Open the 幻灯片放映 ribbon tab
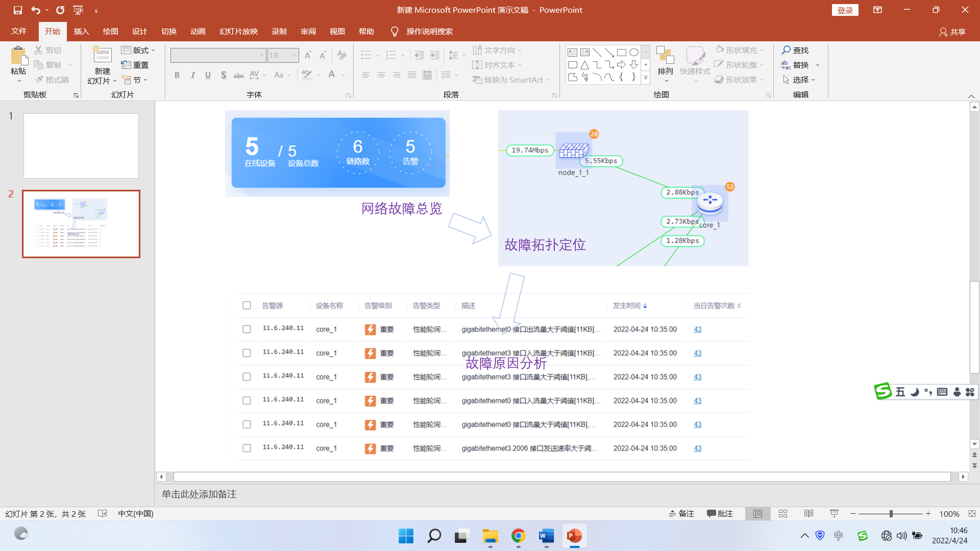The image size is (980, 551). (x=238, y=31)
